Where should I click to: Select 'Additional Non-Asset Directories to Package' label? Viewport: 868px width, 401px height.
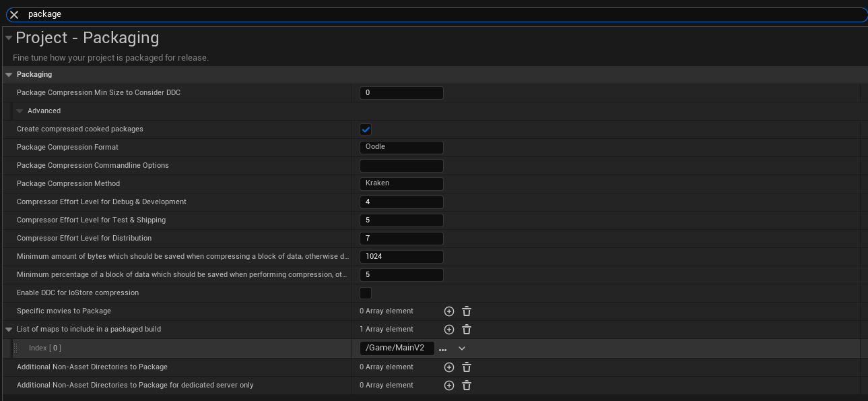click(92, 367)
